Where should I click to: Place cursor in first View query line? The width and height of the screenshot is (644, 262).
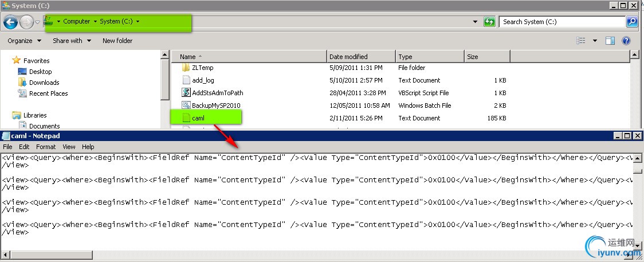point(316,158)
